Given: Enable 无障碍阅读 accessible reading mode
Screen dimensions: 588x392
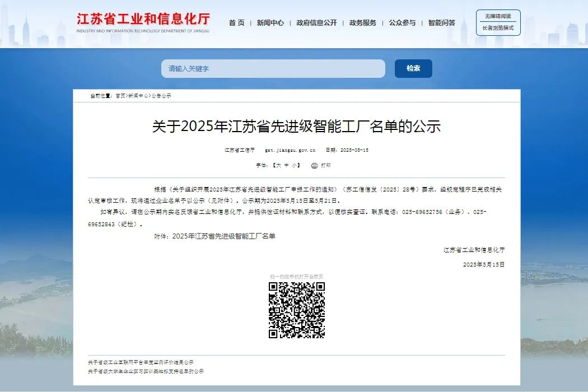Looking at the screenshot, I should tap(498, 16).
